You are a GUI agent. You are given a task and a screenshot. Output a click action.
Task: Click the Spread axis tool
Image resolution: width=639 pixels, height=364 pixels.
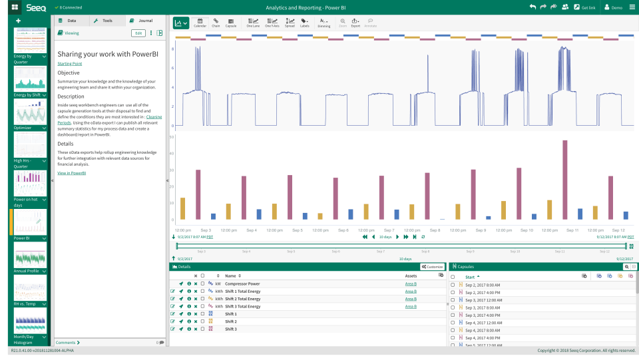[x=290, y=23]
